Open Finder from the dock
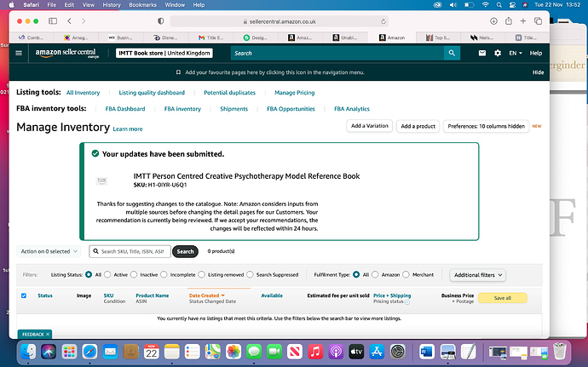This screenshot has width=588, height=367. [x=28, y=352]
